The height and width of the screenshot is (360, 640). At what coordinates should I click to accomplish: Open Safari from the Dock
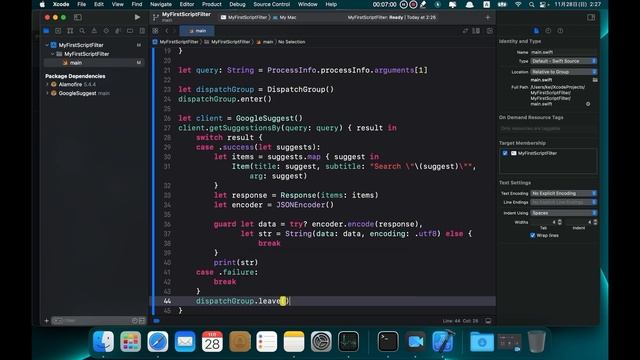(158, 341)
